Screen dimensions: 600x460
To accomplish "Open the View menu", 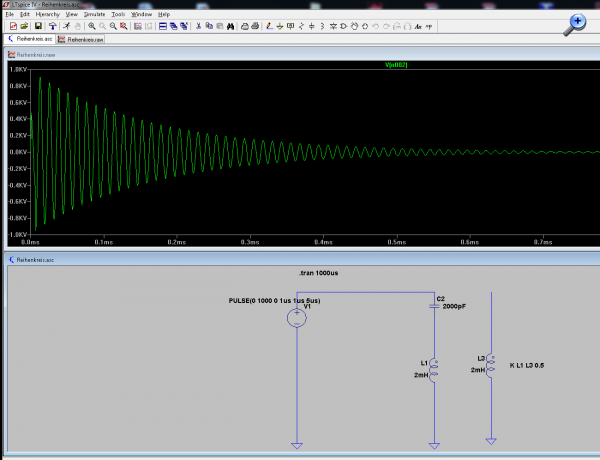I will pyautogui.click(x=71, y=14).
